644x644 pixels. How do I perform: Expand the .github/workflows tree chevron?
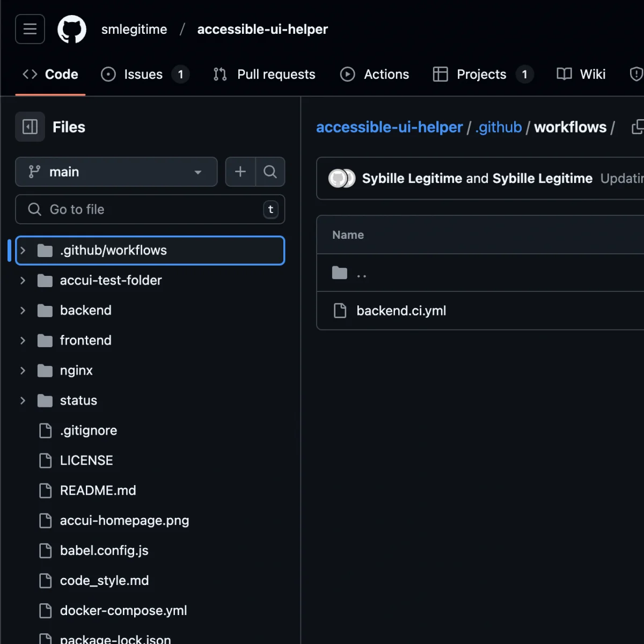click(x=23, y=251)
